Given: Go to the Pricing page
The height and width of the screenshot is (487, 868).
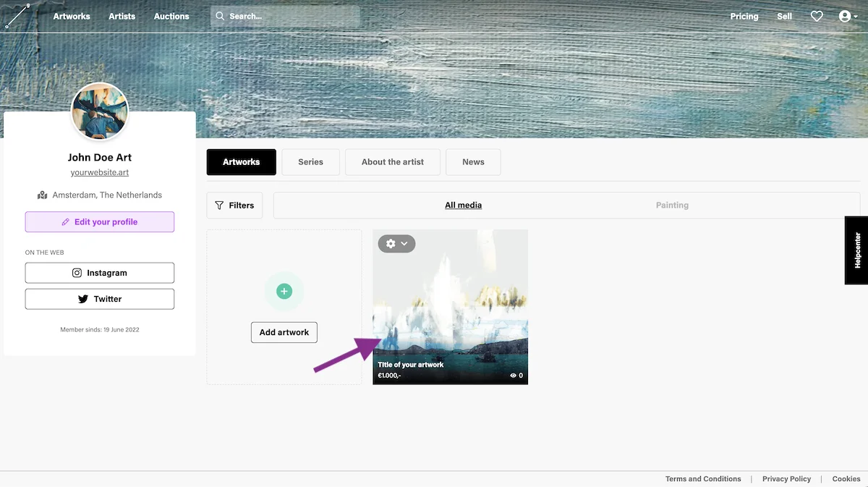Looking at the screenshot, I should coord(744,16).
